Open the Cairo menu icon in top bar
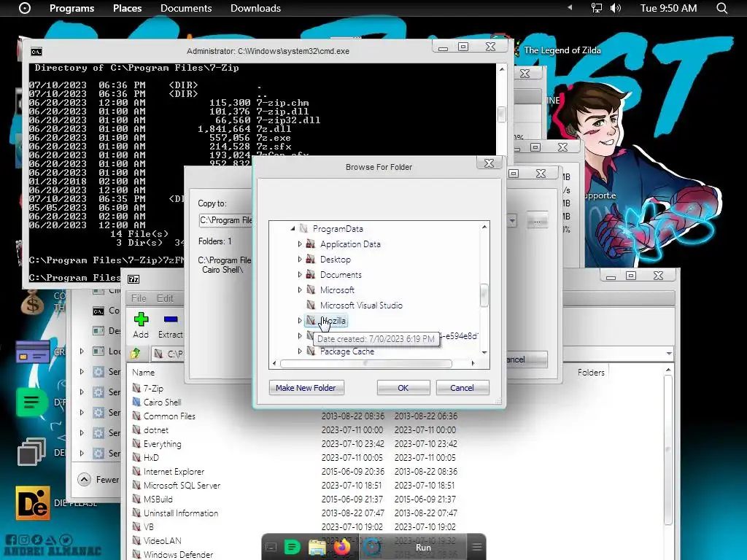747x560 pixels. click(24, 8)
